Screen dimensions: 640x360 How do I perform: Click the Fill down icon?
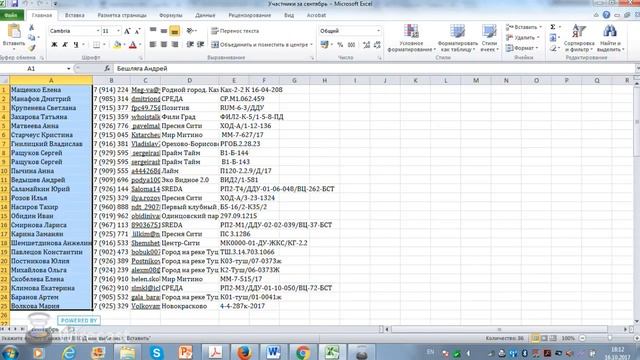(x=553, y=38)
